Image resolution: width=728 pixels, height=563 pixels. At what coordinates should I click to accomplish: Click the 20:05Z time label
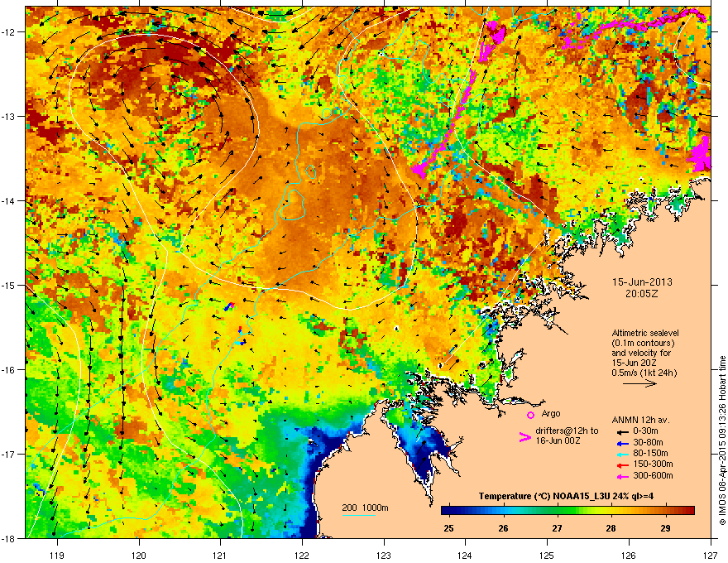[642, 294]
